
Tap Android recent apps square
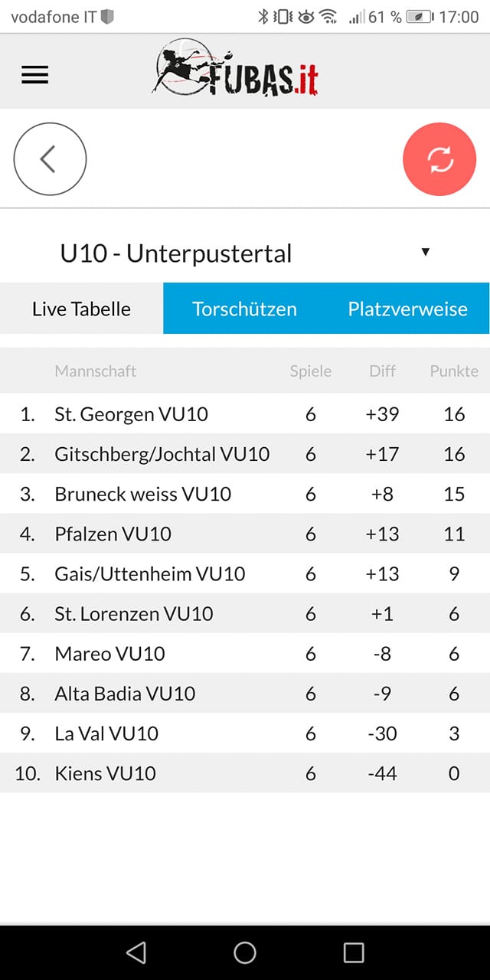[354, 952]
